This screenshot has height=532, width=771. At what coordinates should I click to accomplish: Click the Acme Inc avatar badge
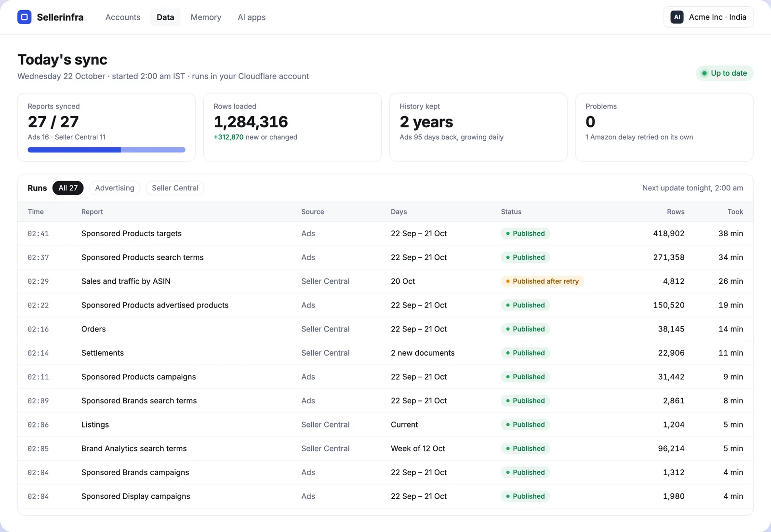(x=677, y=17)
